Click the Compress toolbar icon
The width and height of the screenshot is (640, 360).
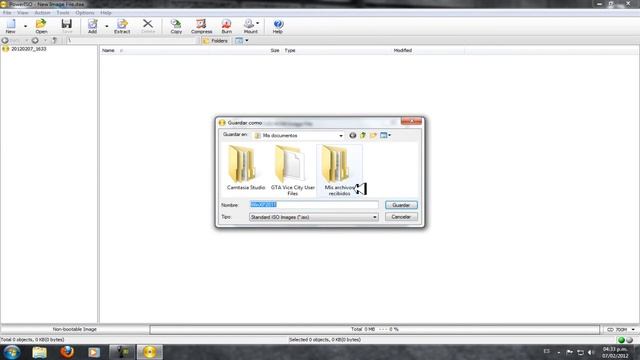201,26
